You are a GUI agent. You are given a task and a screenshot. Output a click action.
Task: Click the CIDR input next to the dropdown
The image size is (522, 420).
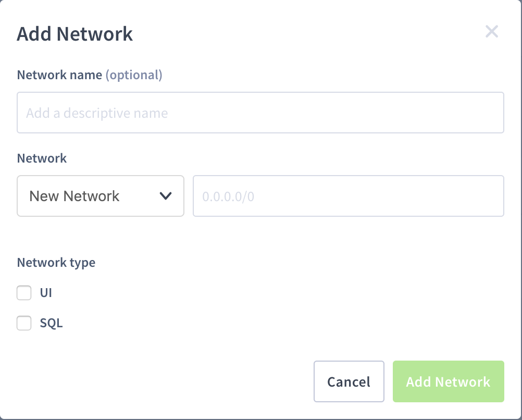348,196
